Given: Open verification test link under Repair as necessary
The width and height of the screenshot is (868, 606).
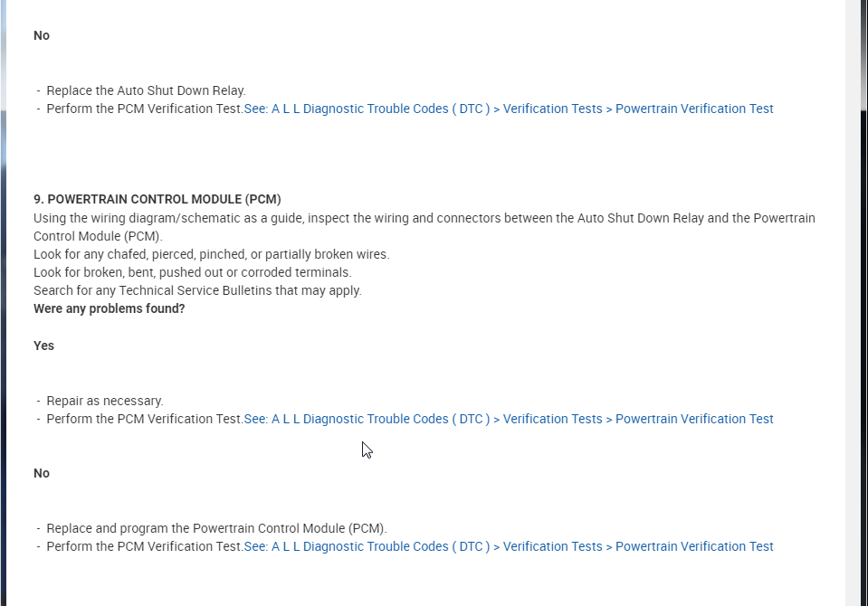Looking at the screenshot, I should pyautogui.click(x=508, y=419).
